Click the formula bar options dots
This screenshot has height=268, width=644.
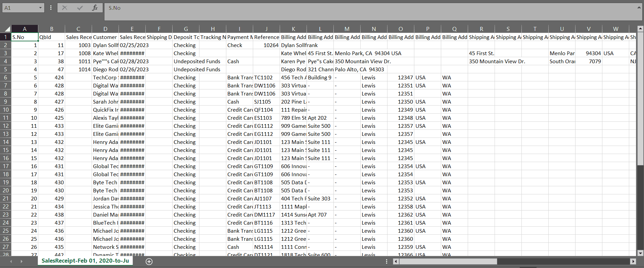click(x=51, y=7)
